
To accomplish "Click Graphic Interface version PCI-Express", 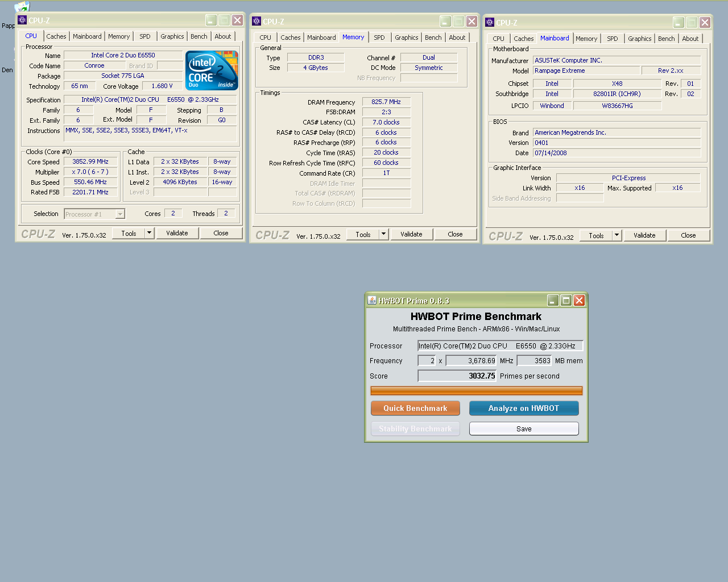I will click(628, 178).
